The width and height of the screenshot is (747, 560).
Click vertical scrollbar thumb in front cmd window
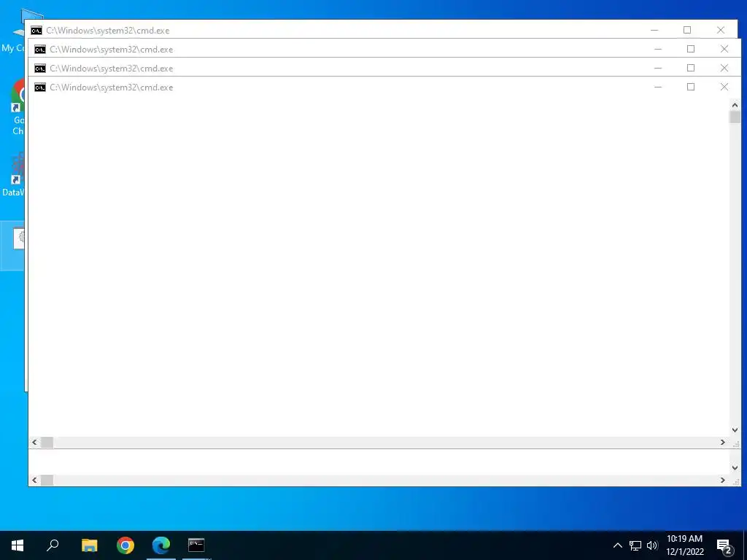tap(735, 117)
